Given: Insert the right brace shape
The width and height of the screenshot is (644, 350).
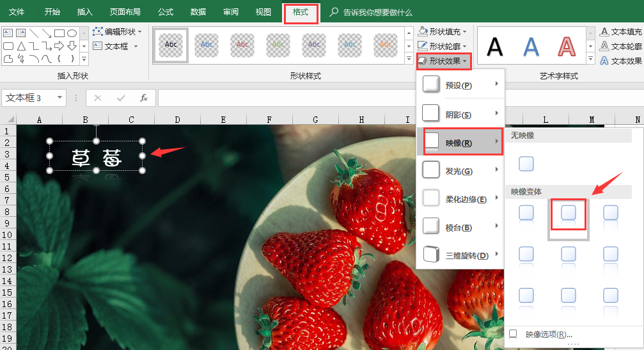Looking at the screenshot, I should [x=72, y=59].
